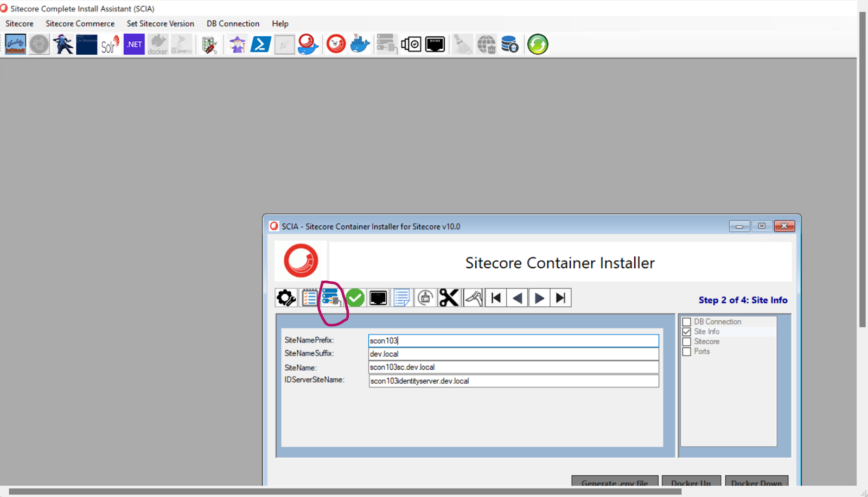Toggle the Ports checkbox

coord(687,352)
